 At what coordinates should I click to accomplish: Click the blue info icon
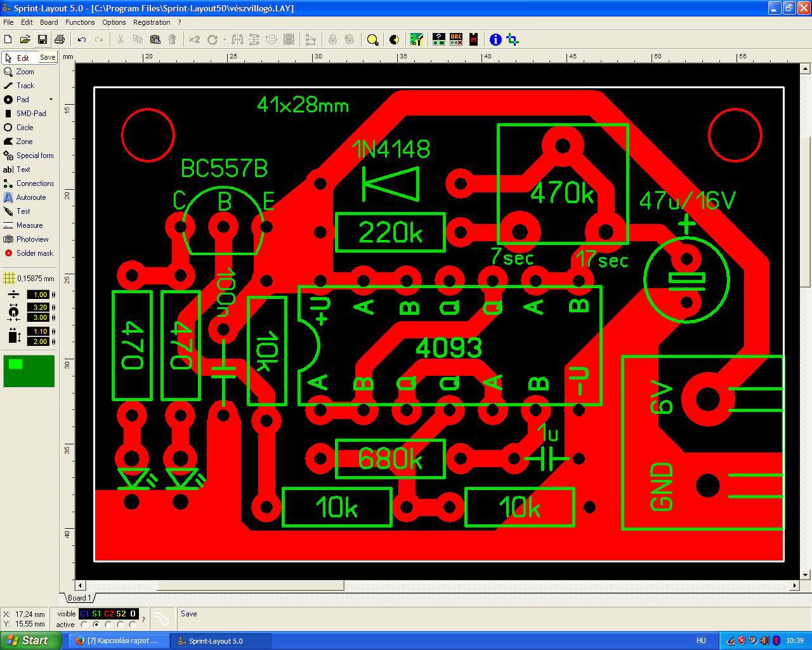point(495,39)
